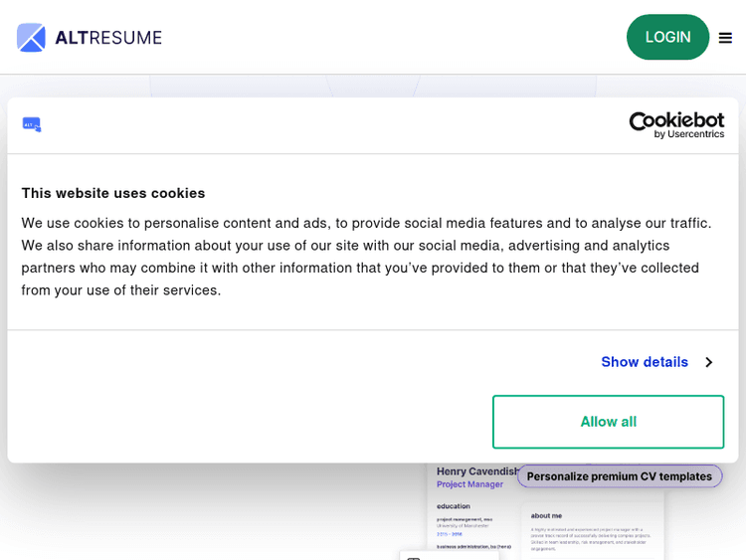
Task: Click the cookie consent description paragraph
Action: click(368, 257)
